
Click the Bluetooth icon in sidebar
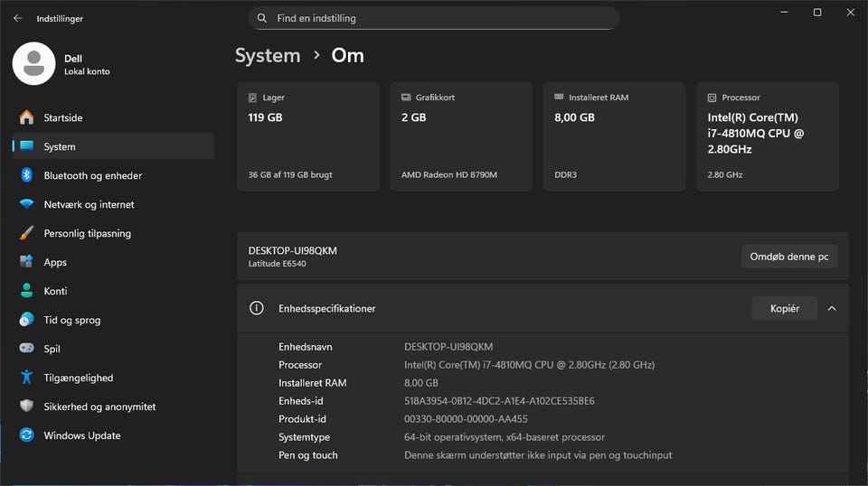pyautogui.click(x=26, y=175)
